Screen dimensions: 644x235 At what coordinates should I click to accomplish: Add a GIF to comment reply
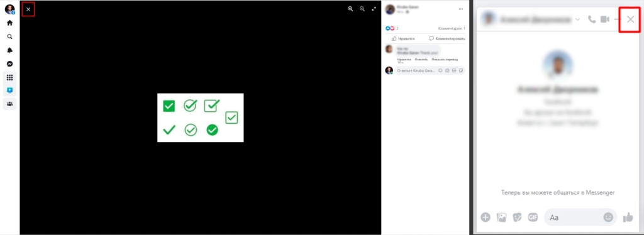tap(454, 70)
